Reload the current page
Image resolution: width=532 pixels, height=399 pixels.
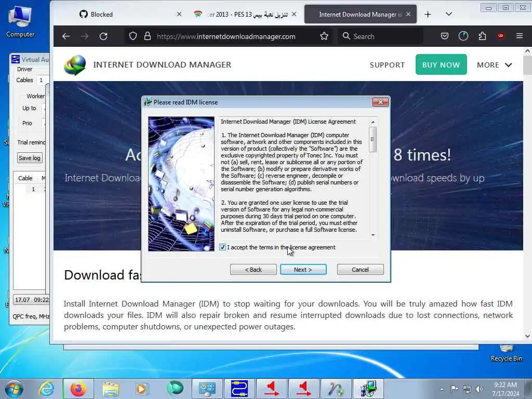tap(103, 36)
